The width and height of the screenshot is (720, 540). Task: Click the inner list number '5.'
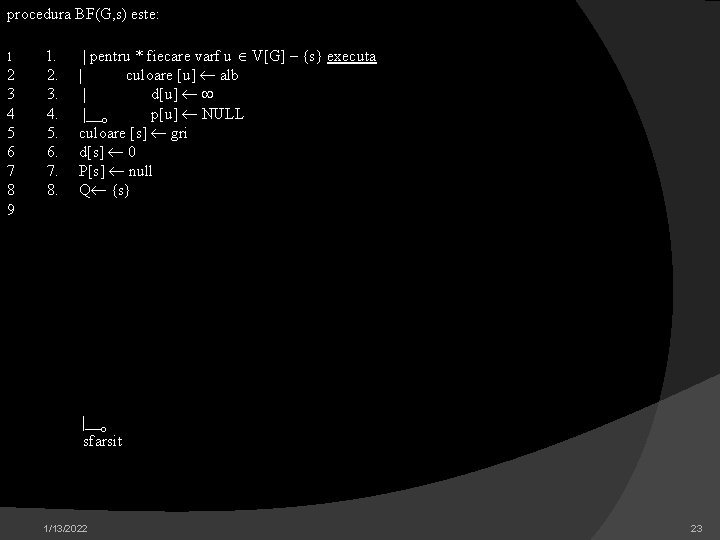point(52,133)
